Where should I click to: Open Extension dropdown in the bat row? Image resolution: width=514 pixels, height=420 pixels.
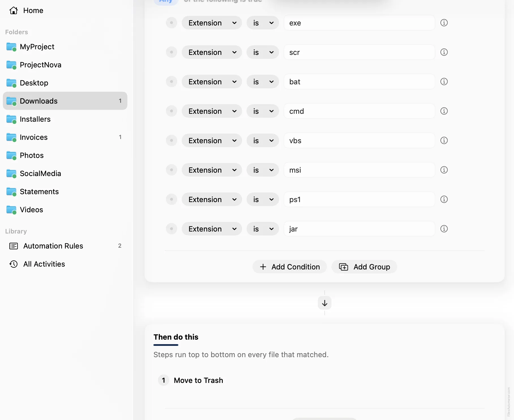[212, 82]
